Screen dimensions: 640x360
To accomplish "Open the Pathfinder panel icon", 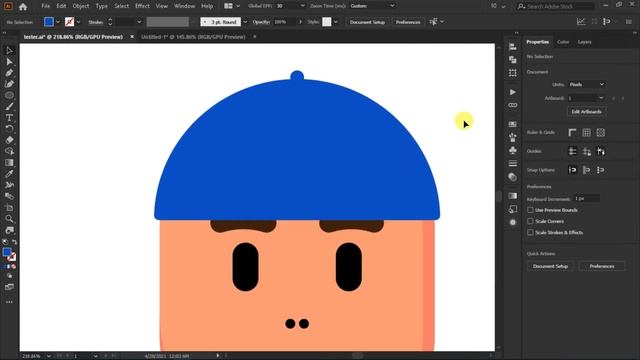I will [x=513, y=60].
